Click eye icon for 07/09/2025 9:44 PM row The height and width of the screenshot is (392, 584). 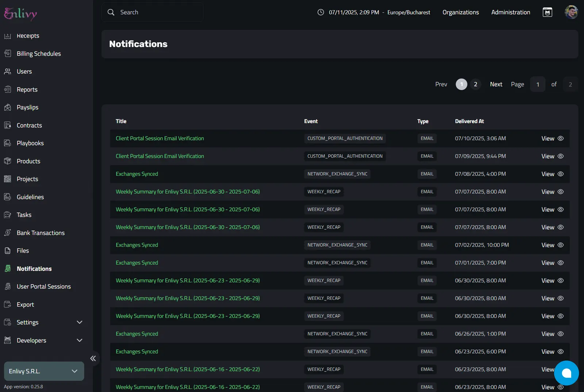coord(561,156)
